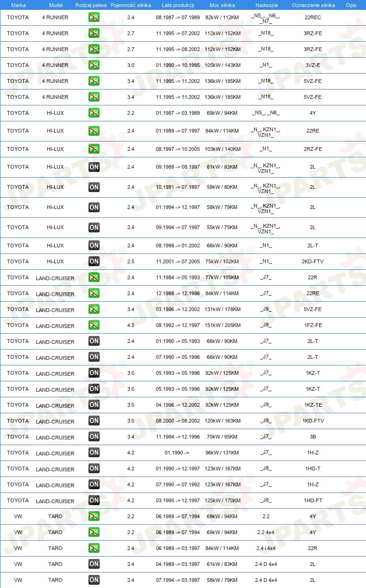Click the Lata produkcji column header
This screenshot has width=366, height=588.
coord(178,5)
